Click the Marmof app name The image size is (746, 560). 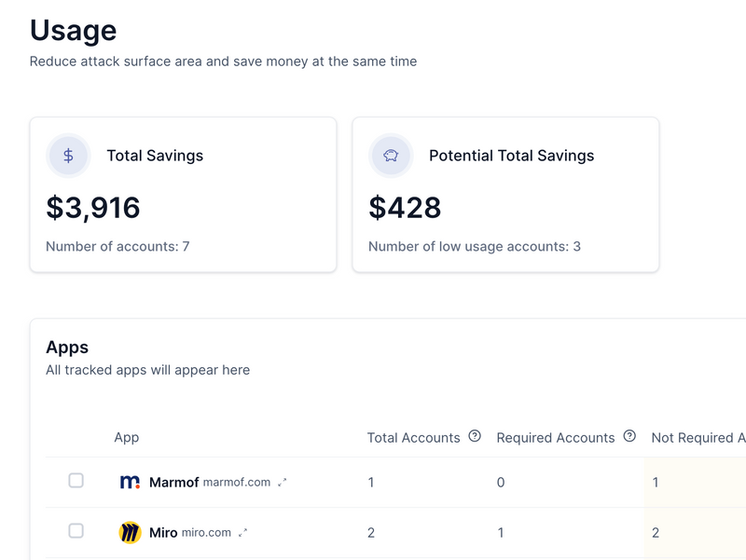click(x=174, y=483)
